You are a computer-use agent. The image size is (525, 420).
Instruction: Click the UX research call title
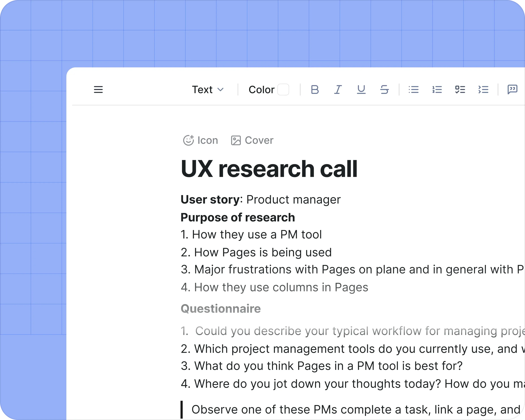tap(269, 169)
